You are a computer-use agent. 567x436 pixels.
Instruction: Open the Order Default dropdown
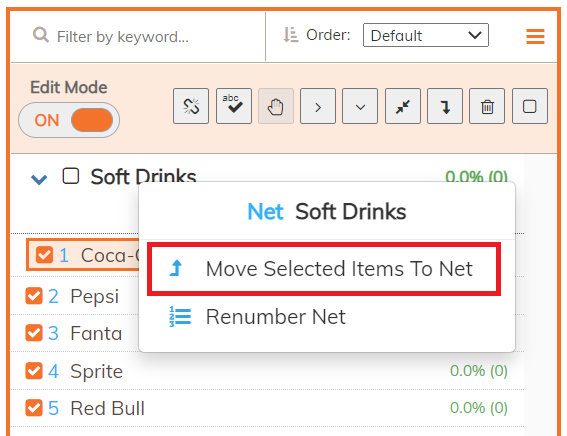[x=426, y=35]
